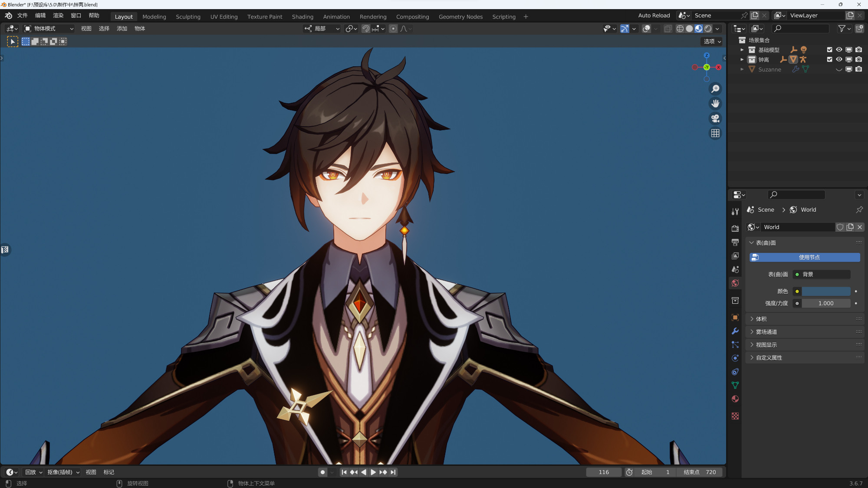This screenshot has height=488, width=868.
Task: Click the zoom view magnifier gizmo
Action: coord(715,89)
